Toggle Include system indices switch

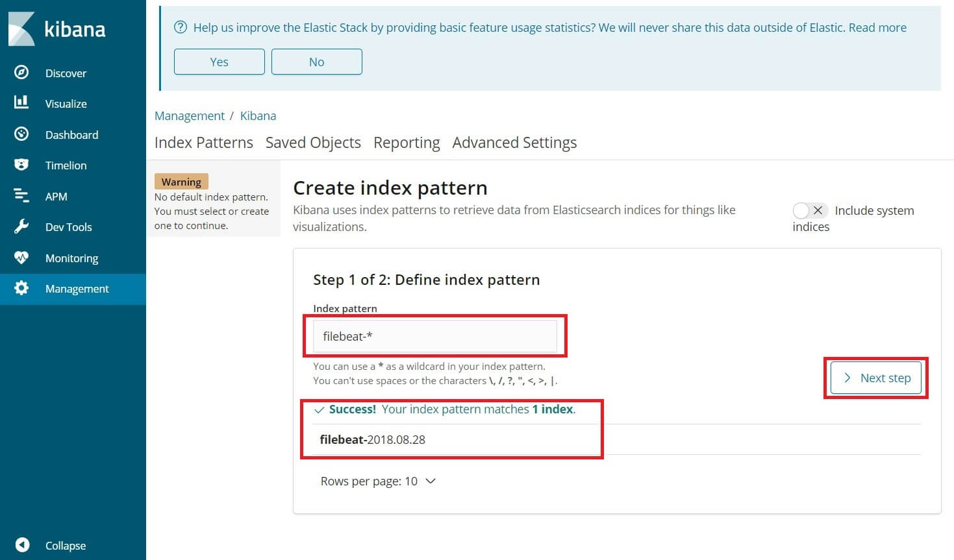click(x=809, y=210)
